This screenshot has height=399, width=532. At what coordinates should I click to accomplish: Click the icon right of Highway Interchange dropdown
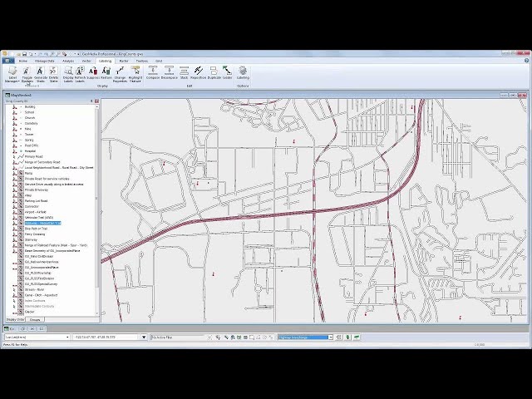coord(338,337)
